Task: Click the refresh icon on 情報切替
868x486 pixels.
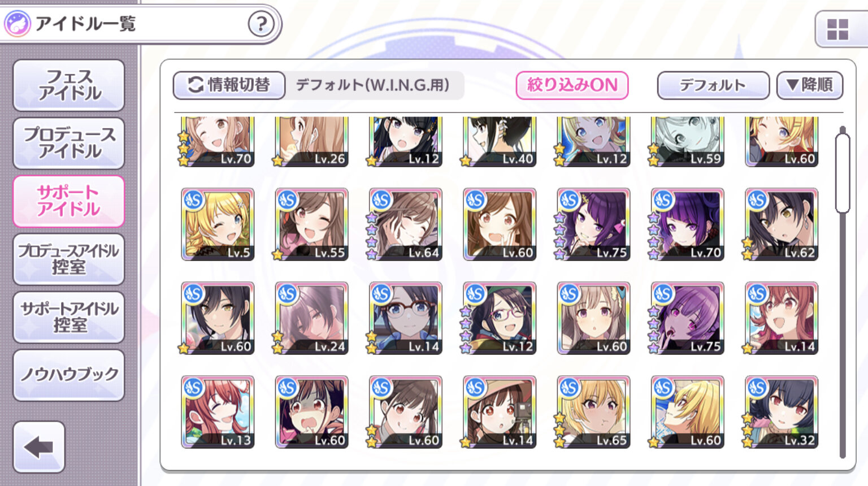Action: (196, 85)
